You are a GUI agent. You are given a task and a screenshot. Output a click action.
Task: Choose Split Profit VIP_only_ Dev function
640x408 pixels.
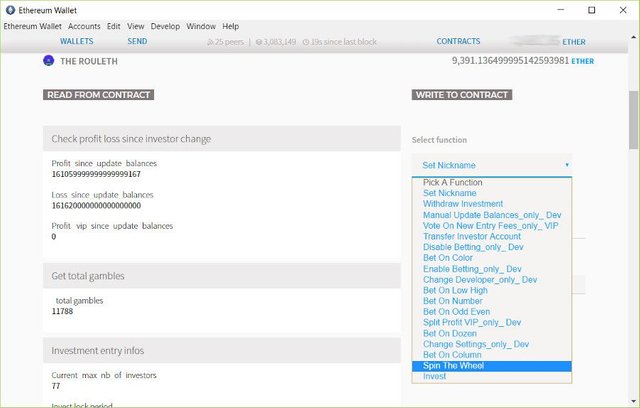click(x=492, y=322)
